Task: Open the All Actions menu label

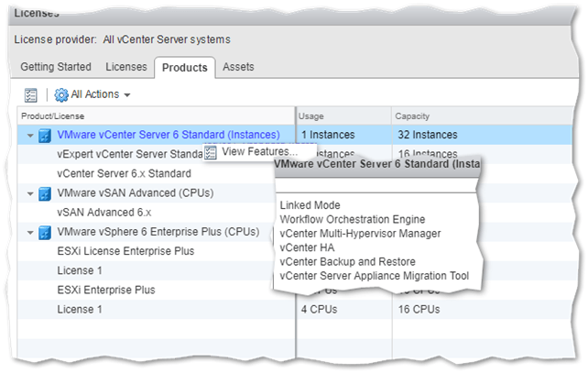Action: coord(95,94)
